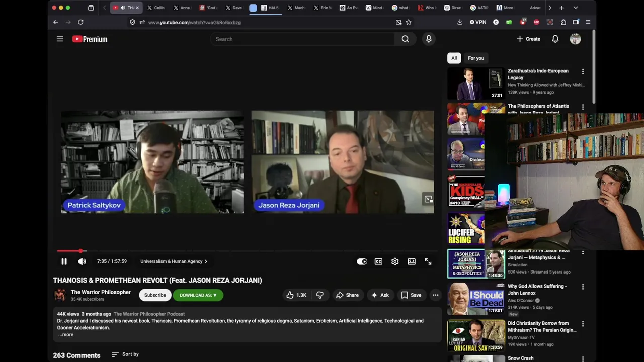The image size is (644, 362).
Task: Dislike the video with thumbs down
Action: 320,295
